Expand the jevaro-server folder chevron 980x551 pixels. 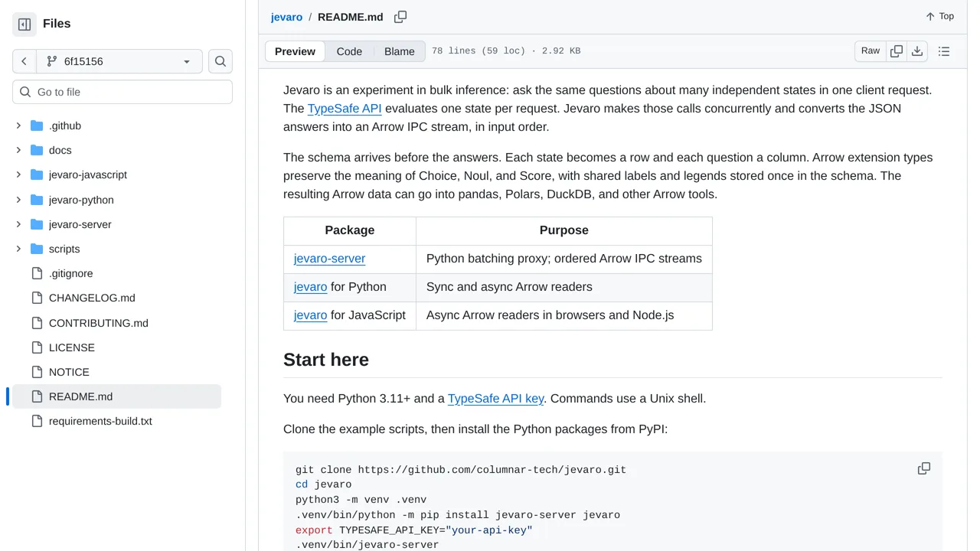pos(18,224)
